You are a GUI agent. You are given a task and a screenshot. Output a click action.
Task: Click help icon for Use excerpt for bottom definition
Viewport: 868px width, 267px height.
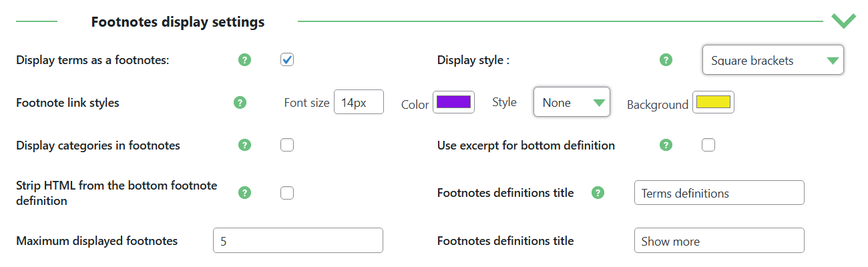(x=666, y=145)
